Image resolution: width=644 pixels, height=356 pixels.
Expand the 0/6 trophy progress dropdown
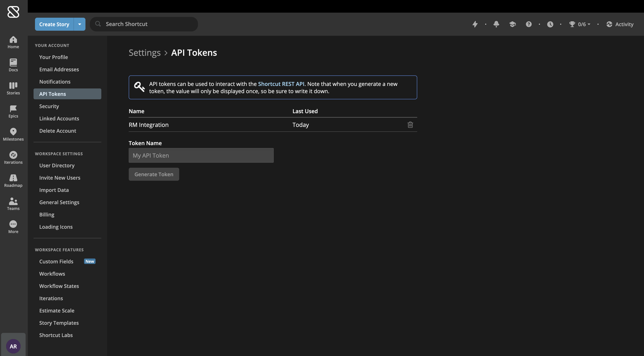pyautogui.click(x=580, y=24)
